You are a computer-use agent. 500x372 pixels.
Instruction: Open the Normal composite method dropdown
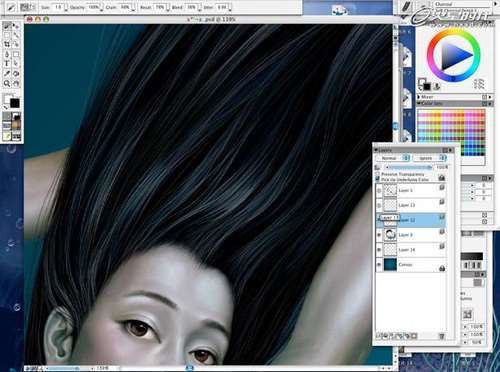[x=393, y=158]
